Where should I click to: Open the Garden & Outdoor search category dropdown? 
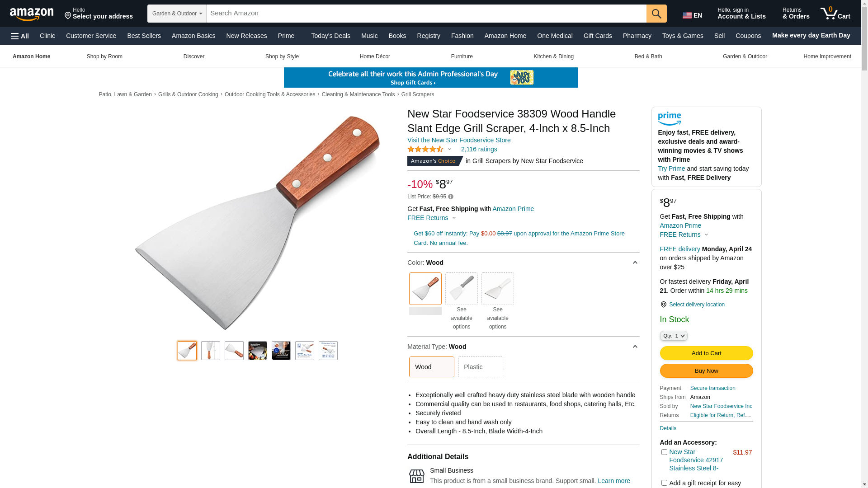(x=177, y=14)
